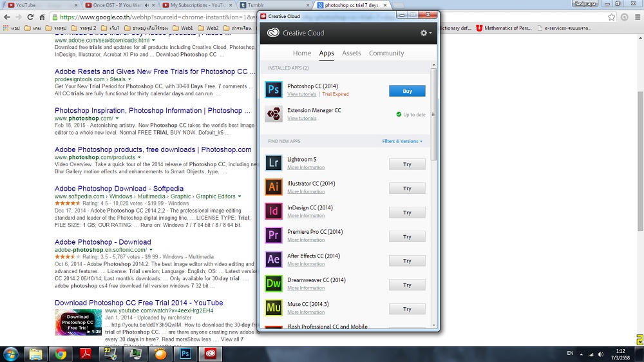
Task: Open More Information link for Muse CC
Action: tap(305, 312)
